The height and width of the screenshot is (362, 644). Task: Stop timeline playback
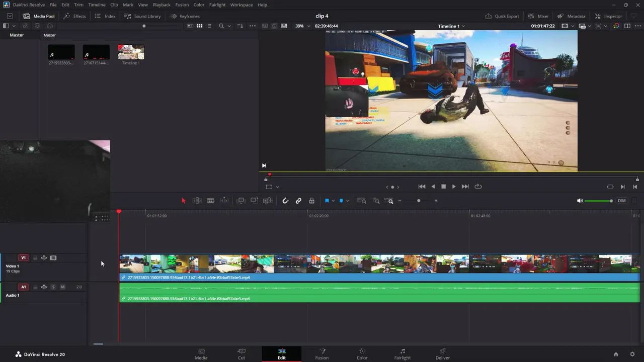[443, 187]
